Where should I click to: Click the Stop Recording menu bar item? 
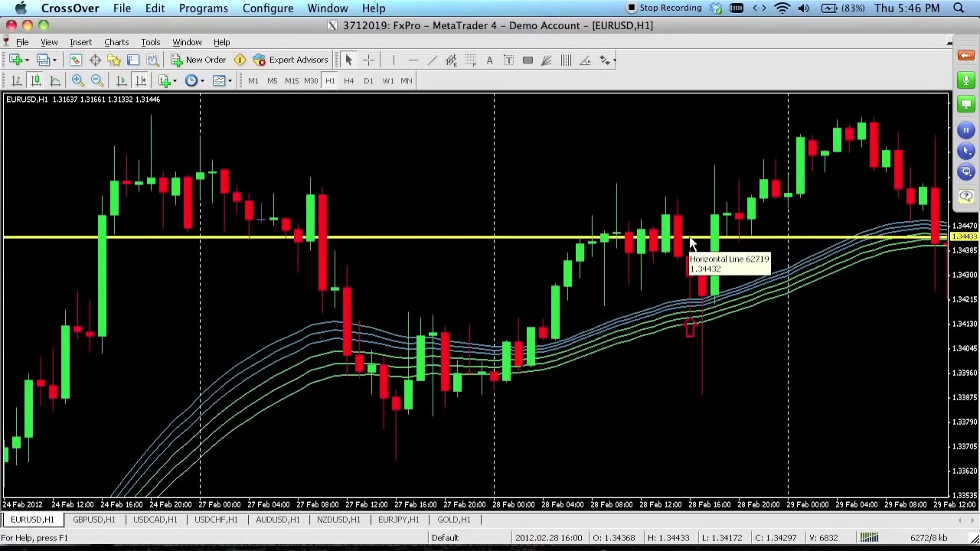click(664, 8)
